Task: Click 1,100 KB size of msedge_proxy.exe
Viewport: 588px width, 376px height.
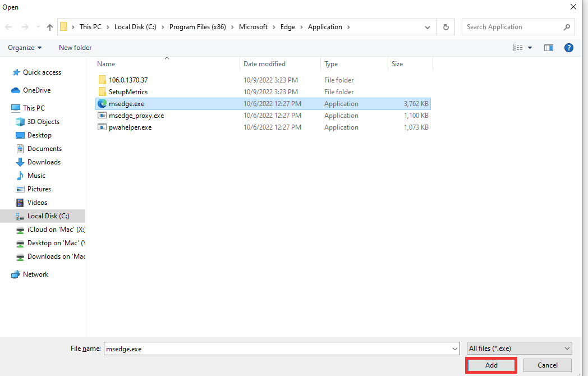Action: [x=416, y=116]
